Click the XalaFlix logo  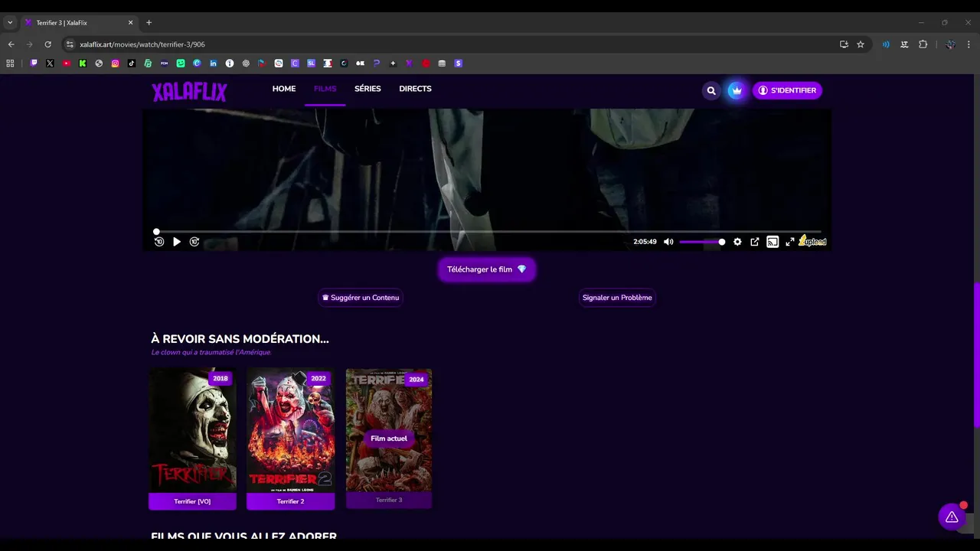pos(189,92)
